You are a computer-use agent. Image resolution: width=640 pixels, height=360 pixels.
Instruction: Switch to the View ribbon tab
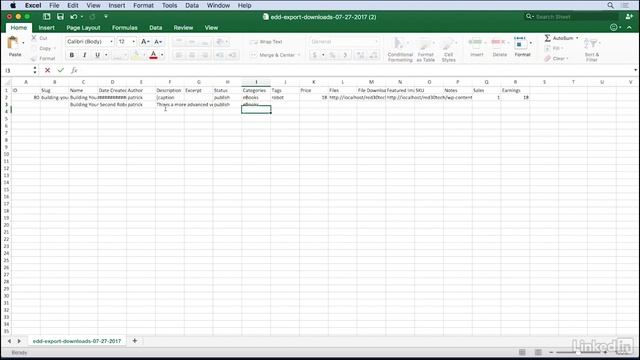pos(211,27)
